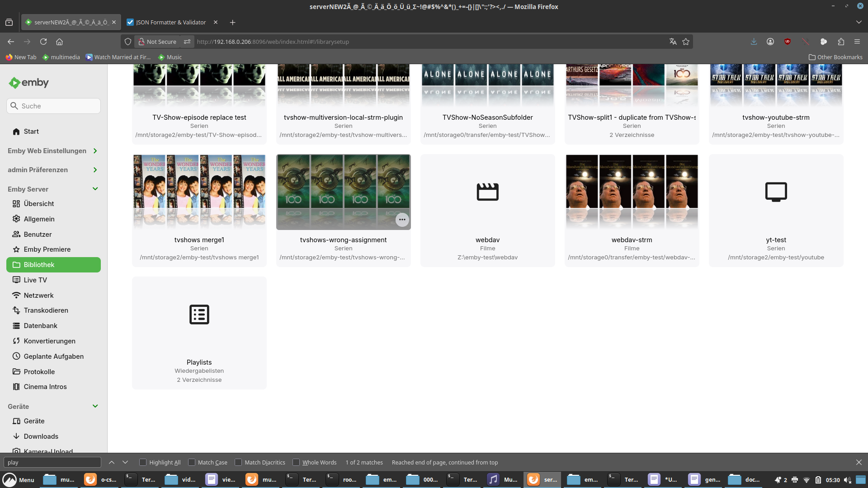Click the find bar text field
This screenshot has height=488, width=868.
coord(52,462)
